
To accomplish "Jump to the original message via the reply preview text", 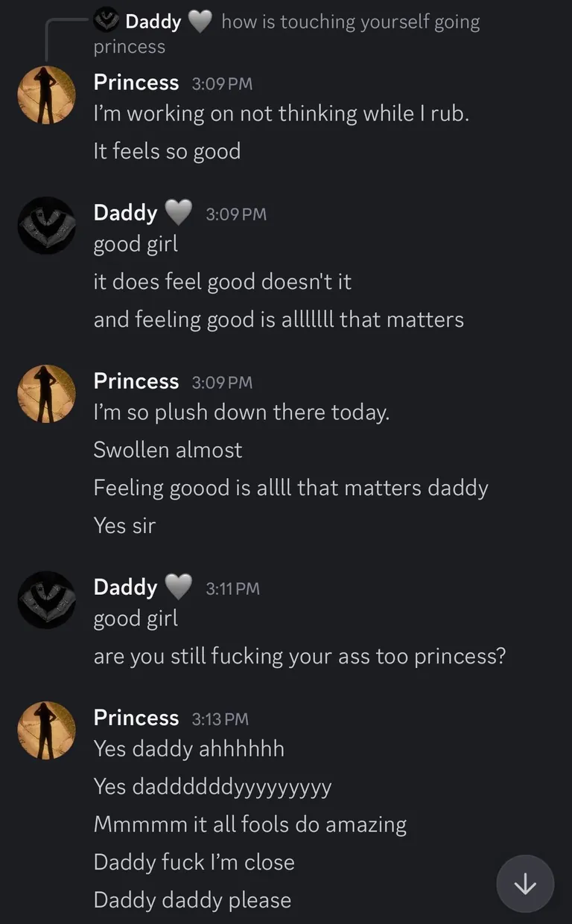I will click(x=350, y=22).
